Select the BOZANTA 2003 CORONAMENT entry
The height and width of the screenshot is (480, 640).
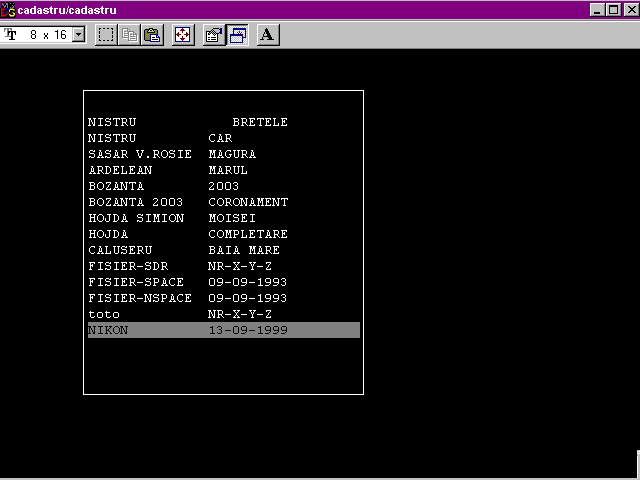coord(188,202)
